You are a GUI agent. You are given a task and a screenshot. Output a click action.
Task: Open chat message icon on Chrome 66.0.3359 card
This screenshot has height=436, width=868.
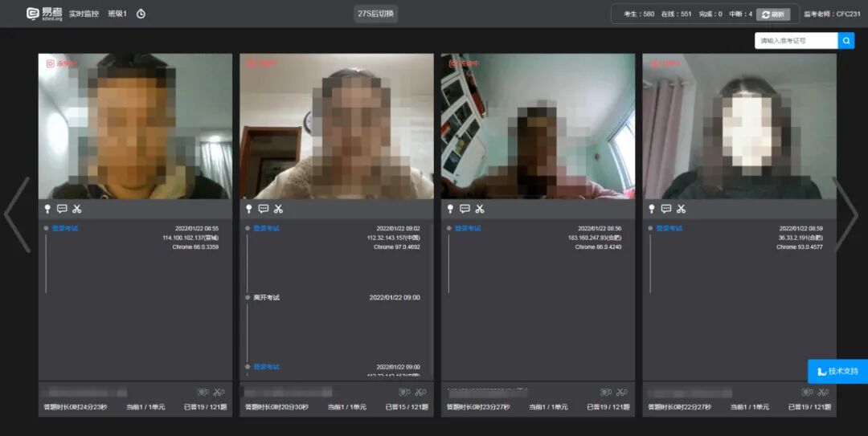click(x=62, y=209)
